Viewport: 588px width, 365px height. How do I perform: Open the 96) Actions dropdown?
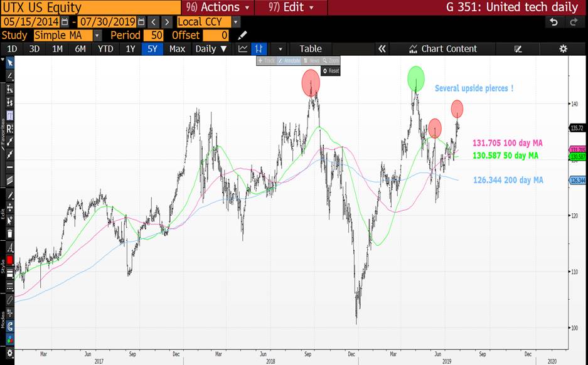click(218, 7)
